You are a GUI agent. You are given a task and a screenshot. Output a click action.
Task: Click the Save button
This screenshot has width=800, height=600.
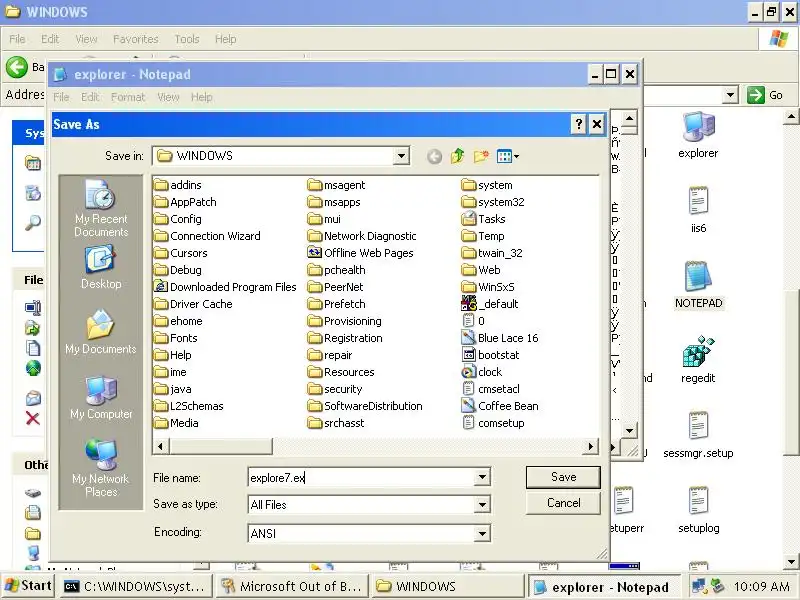pyautogui.click(x=563, y=477)
